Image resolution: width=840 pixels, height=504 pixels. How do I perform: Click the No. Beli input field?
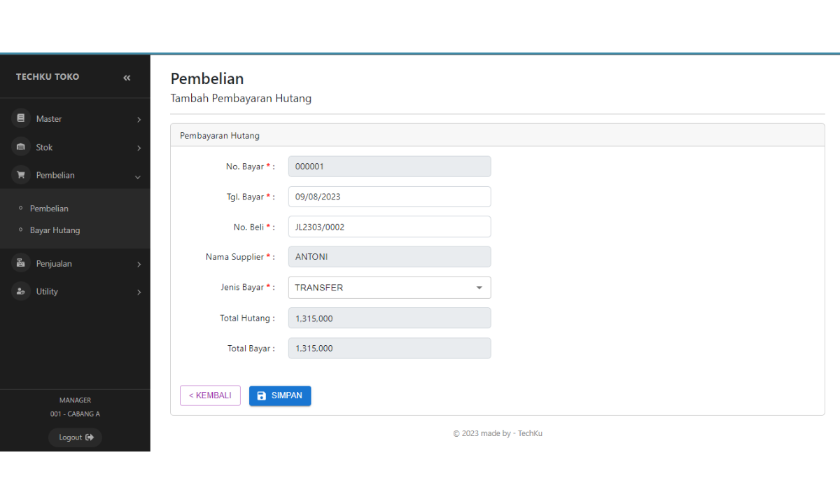389,227
